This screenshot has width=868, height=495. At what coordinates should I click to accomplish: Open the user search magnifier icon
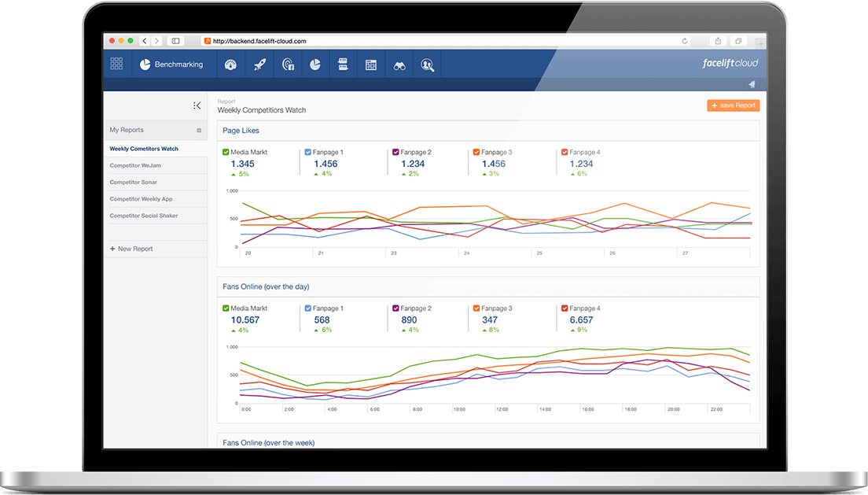pos(428,65)
